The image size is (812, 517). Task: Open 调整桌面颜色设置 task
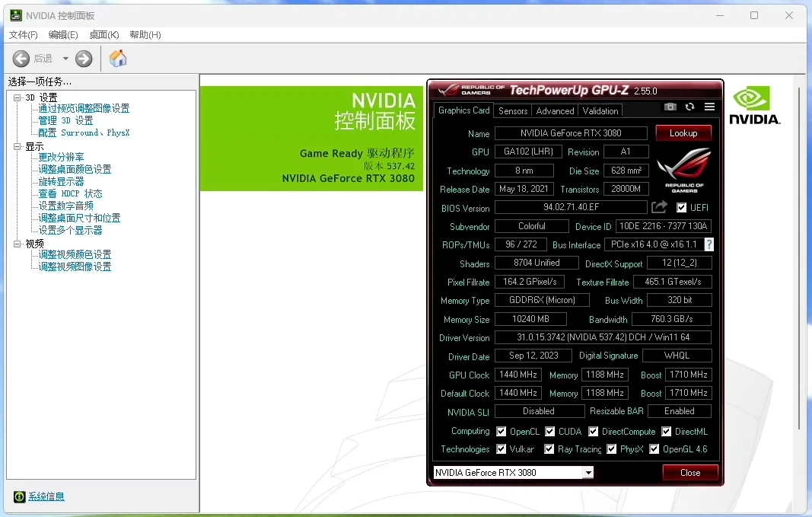pos(75,169)
